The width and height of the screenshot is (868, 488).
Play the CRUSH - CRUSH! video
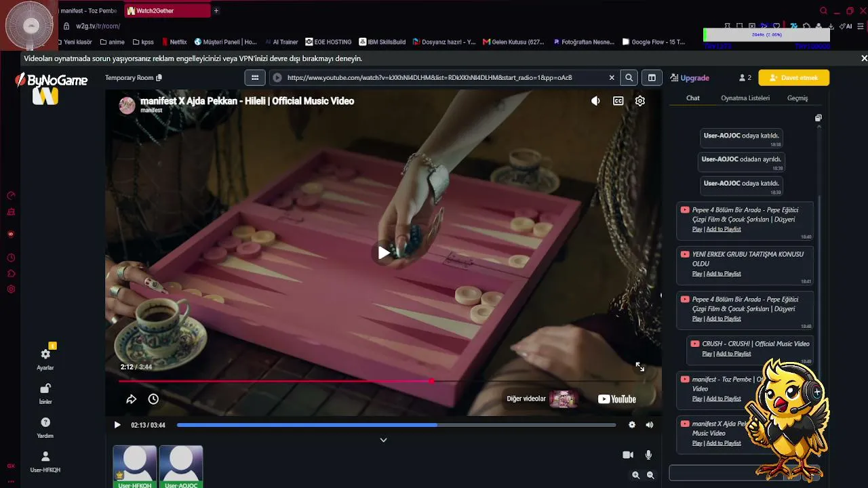[707, 354]
